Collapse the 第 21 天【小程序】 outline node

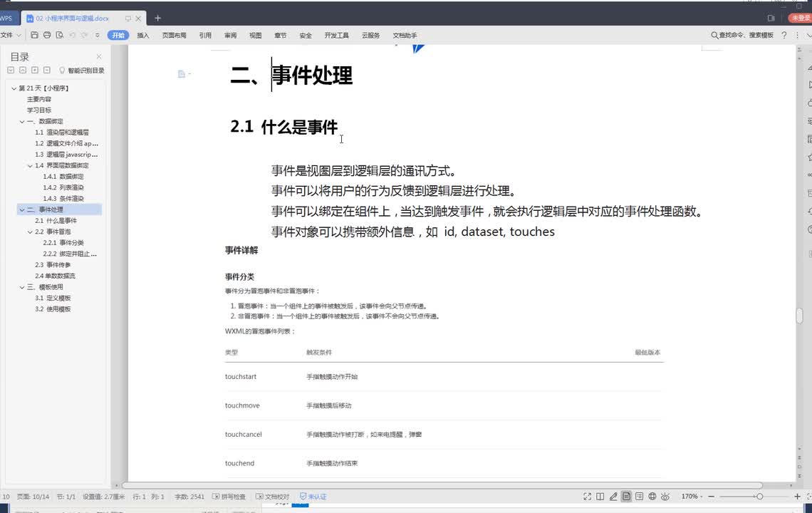(14, 88)
